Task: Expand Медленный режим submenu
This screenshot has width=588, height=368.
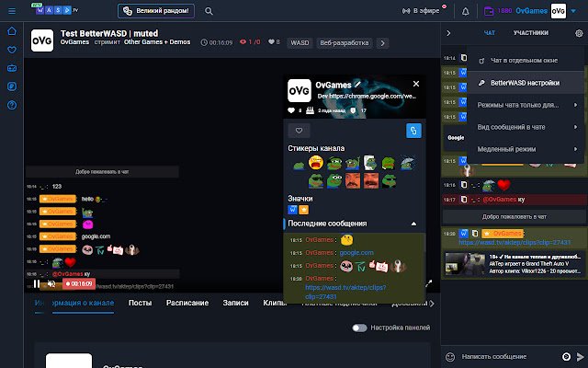Action: pos(526,149)
